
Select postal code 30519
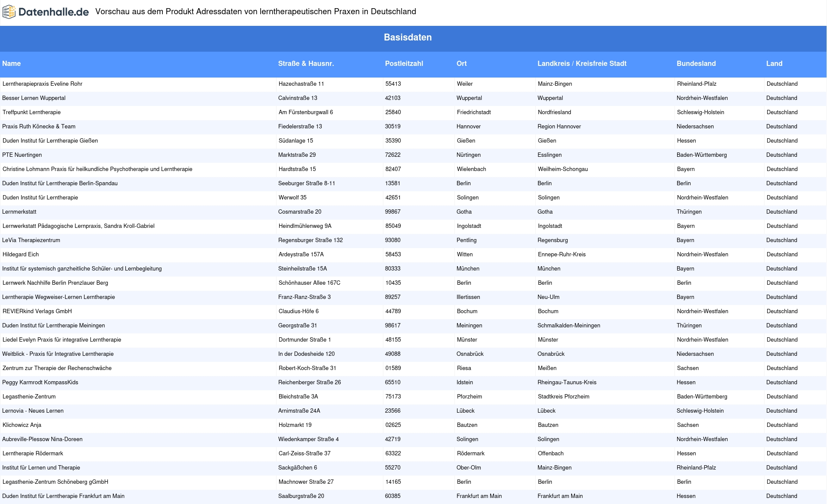393,127
